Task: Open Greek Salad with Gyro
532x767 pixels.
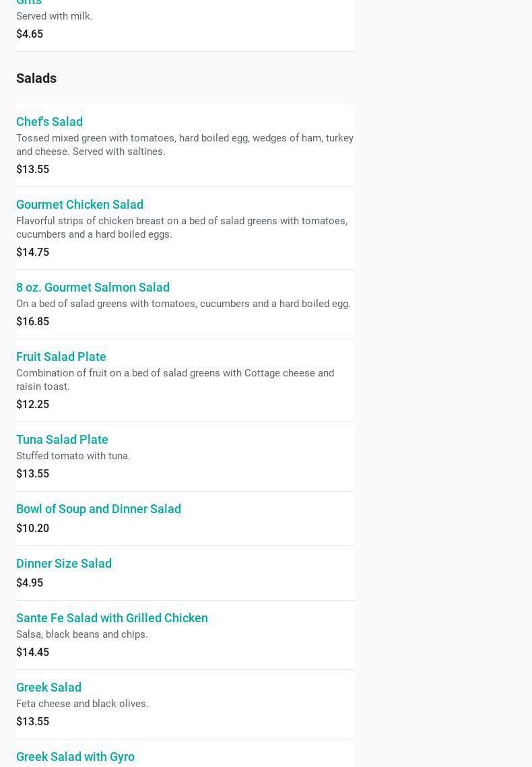Action: tap(75, 757)
